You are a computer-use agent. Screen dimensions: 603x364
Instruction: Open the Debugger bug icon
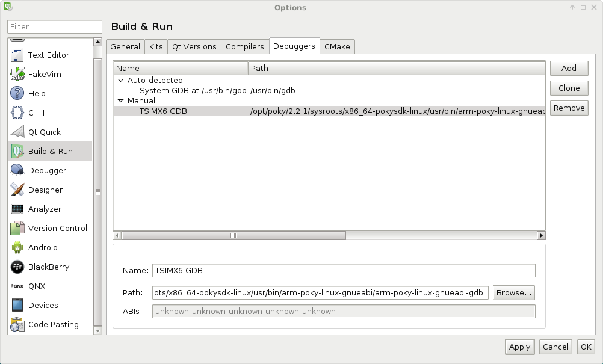(x=17, y=170)
